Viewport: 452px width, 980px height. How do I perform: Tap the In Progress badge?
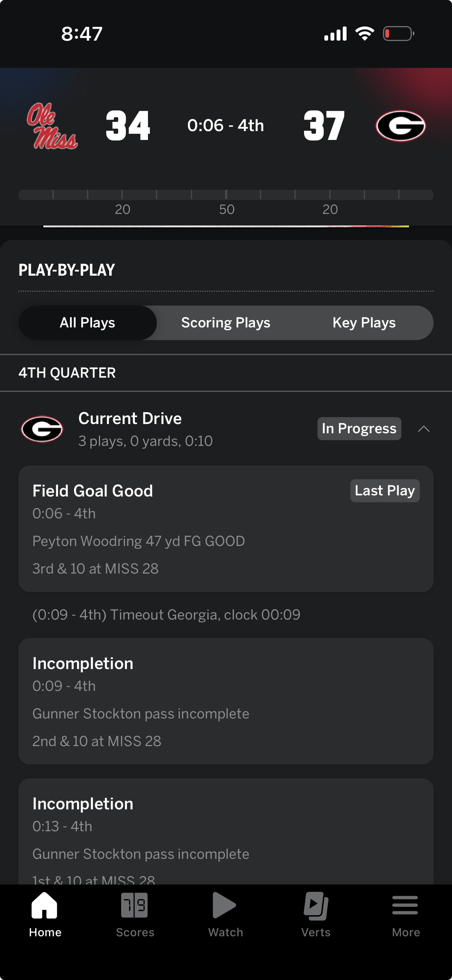pyautogui.click(x=359, y=429)
